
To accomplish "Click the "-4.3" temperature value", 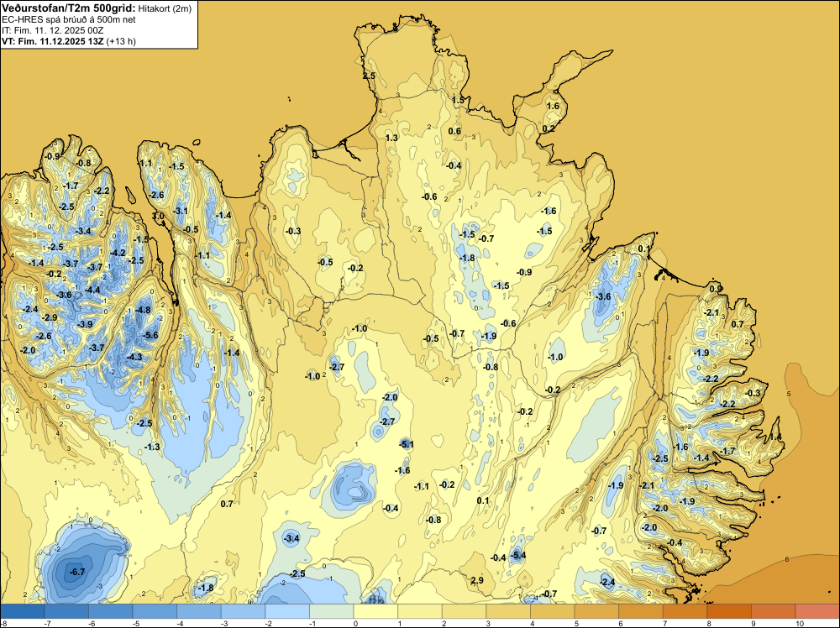I will point(134,357).
